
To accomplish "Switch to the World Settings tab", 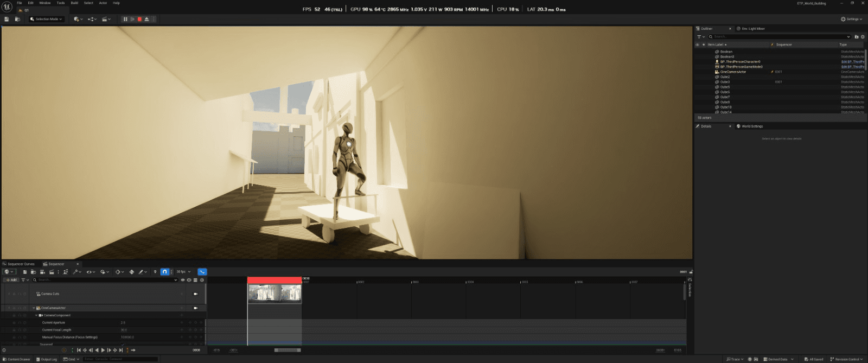I will tap(752, 126).
